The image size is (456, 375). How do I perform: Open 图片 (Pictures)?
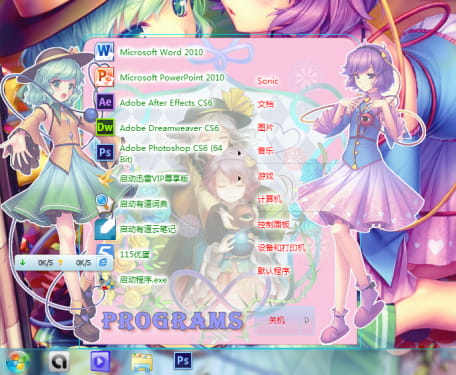266,127
